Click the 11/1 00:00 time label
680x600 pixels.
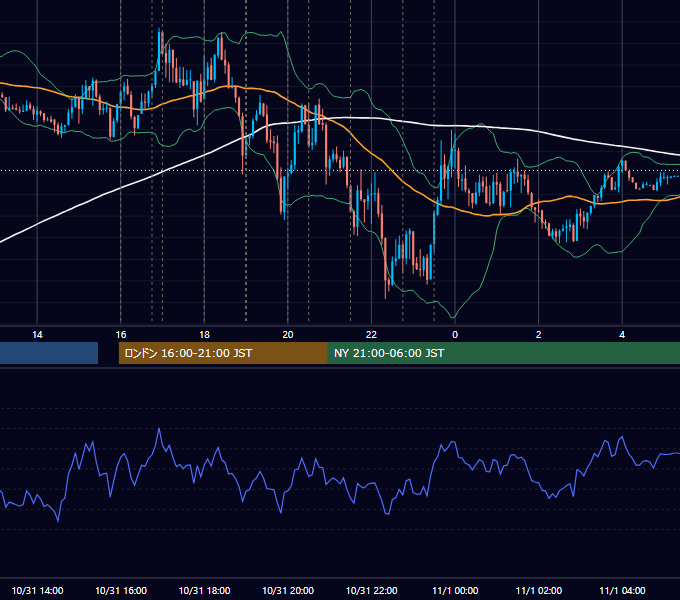pos(455,590)
